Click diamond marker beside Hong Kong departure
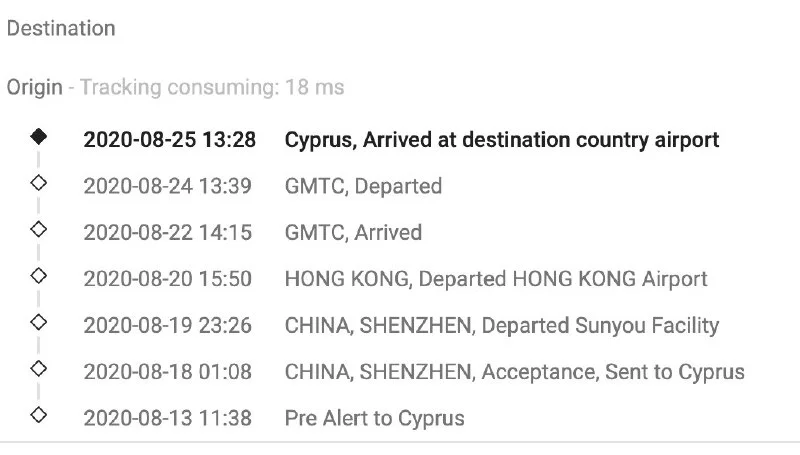This screenshot has width=800, height=455. (x=39, y=275)
